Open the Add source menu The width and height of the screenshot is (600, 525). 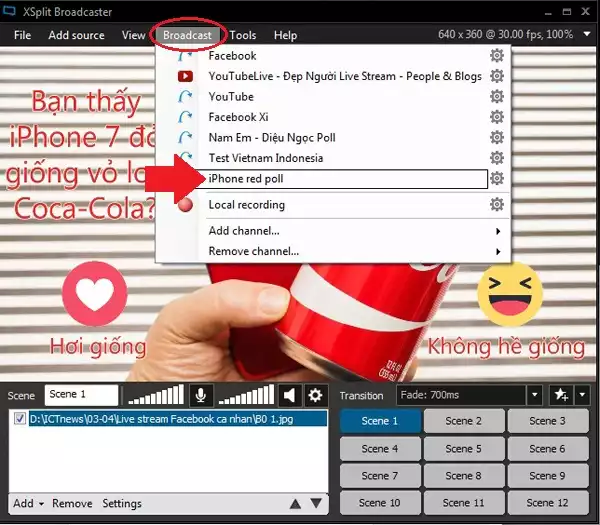76,35
